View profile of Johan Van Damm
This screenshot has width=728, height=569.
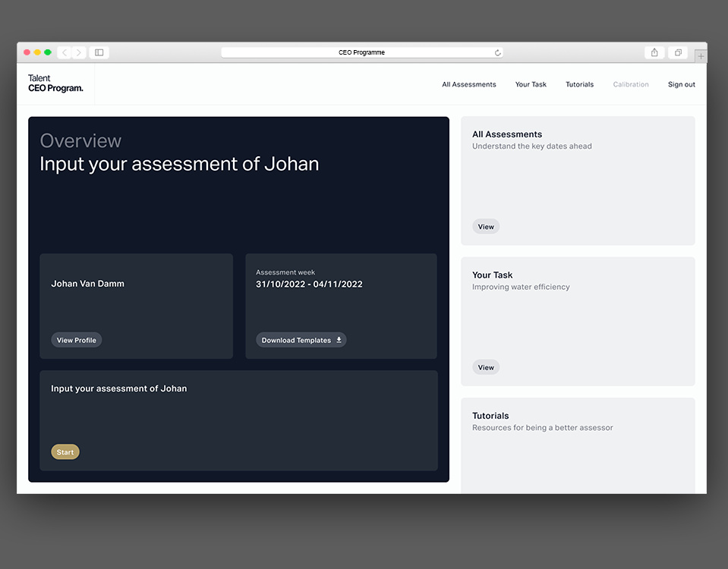76,340
